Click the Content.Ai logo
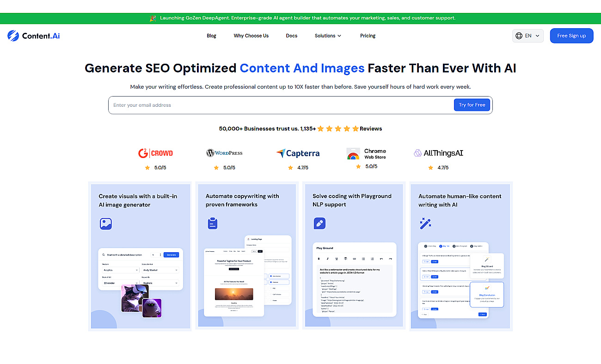Screen dimensions: 601x364 pos(34,36)
